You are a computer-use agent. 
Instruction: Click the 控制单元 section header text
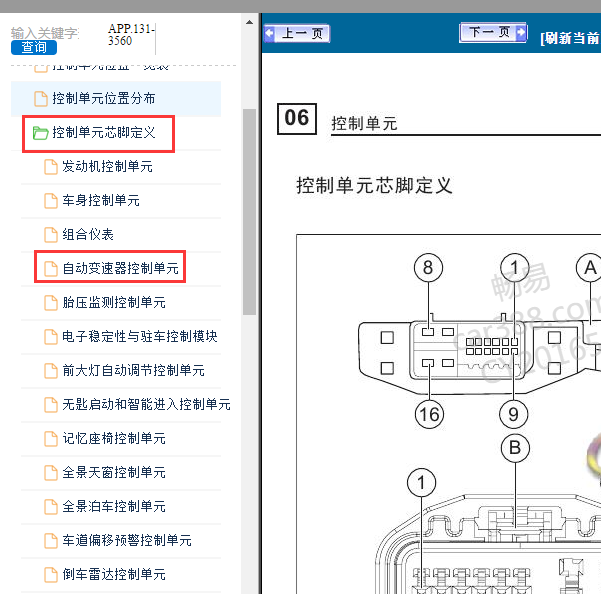tap(364, 124)
